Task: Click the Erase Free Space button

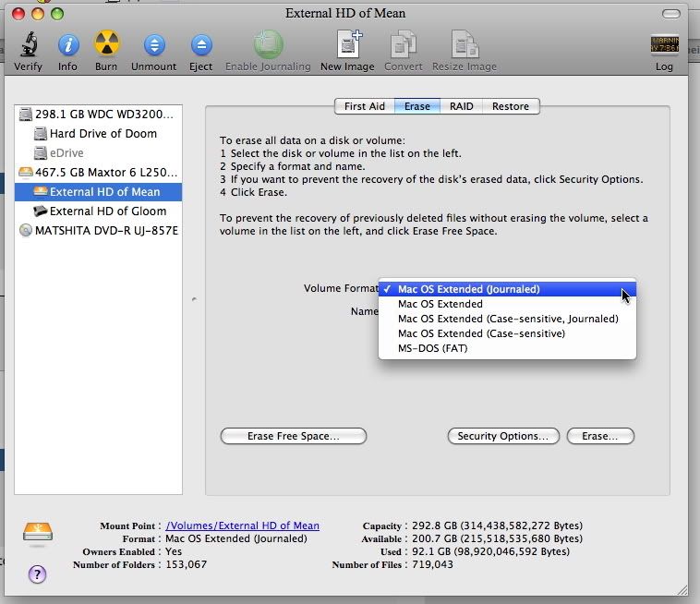Action: pos(294,436)
